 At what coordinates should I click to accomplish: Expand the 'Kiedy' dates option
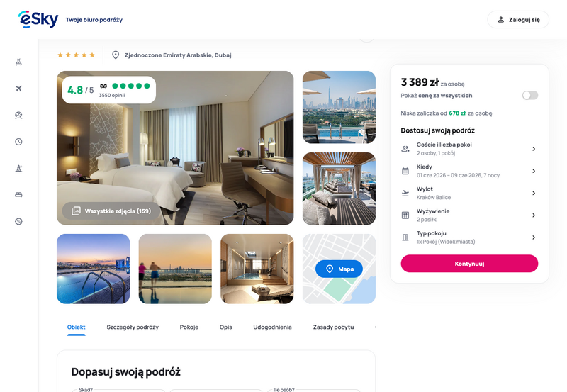click(469, 171)
